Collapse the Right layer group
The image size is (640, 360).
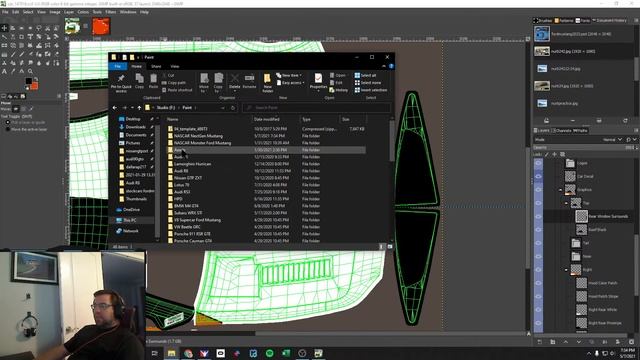pos(566,270)
